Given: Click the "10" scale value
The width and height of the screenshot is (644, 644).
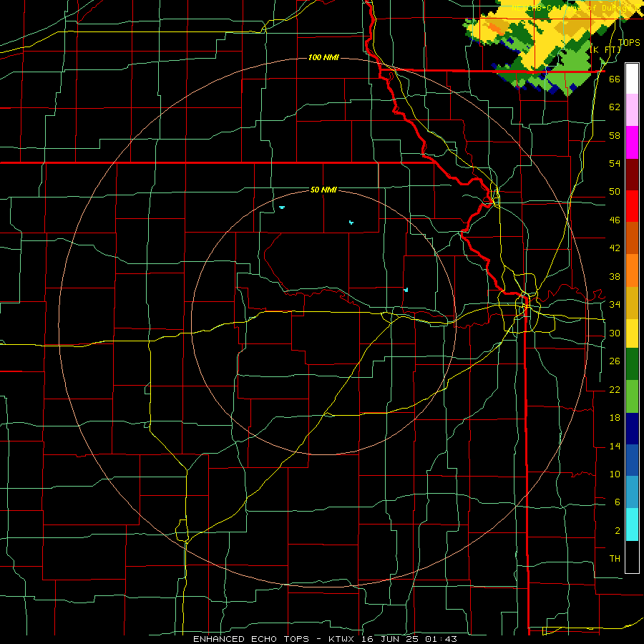Looking at the screenshot, I should pyautogui.click(x=615, y=474).
